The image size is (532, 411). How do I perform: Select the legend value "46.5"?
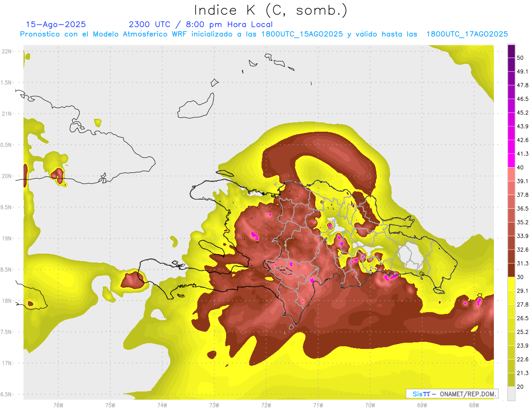click(x=523, y=99)
